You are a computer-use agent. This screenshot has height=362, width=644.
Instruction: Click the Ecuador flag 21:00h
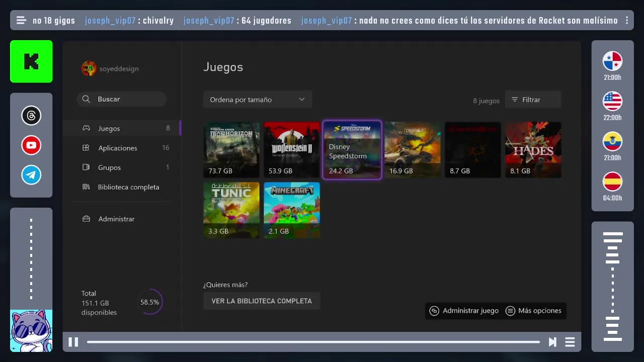[612, 141]
